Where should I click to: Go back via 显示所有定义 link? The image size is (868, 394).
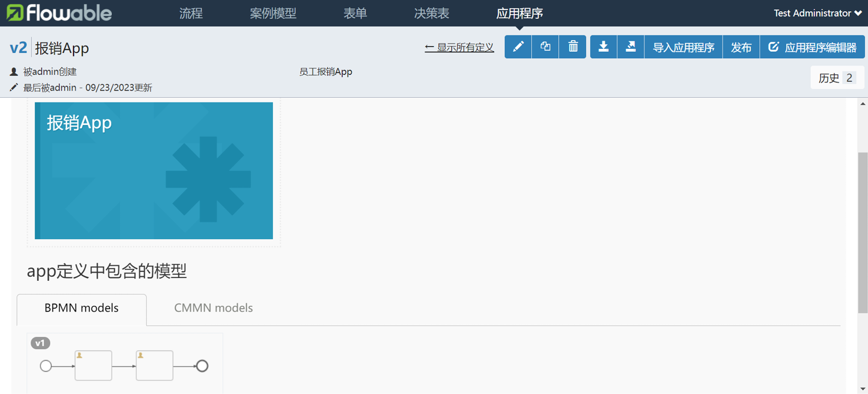click(459, 47)
